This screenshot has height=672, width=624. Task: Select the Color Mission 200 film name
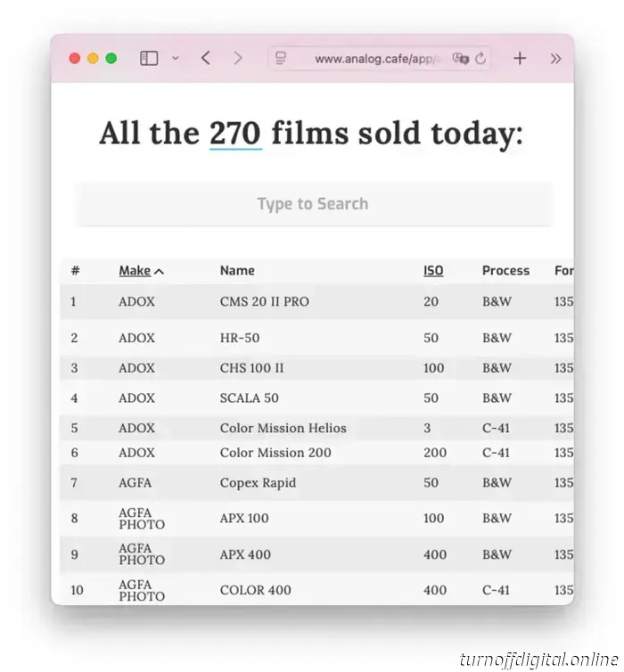pos(275,453)
